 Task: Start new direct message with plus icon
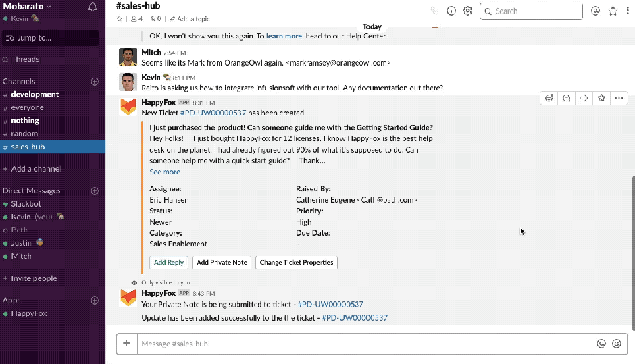[95, 190]
